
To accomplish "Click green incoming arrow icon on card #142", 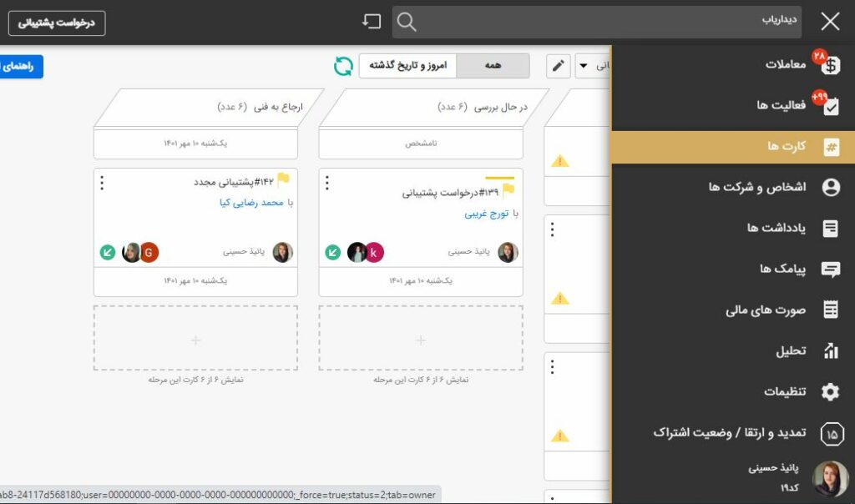I will pos(108,252).
